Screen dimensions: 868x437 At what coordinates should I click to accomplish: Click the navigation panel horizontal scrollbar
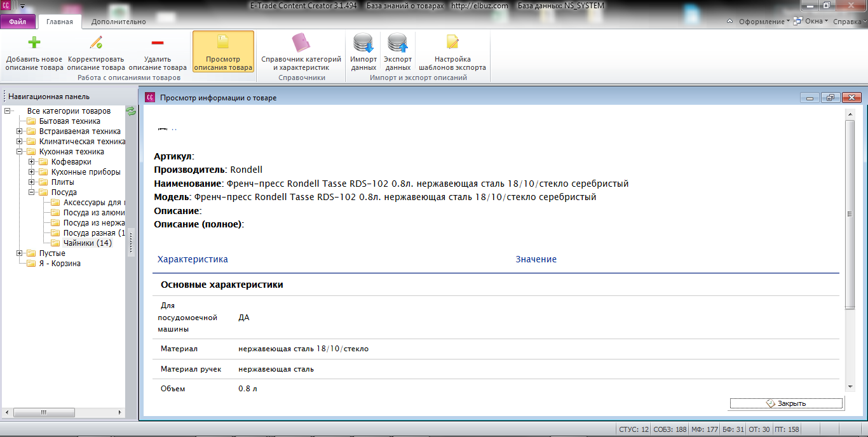pyautogui.click(x=44, y=412)
